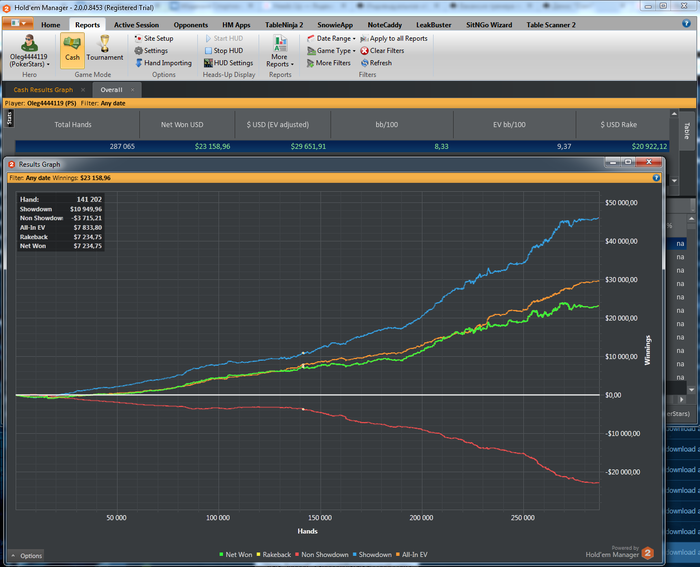Click Apply to all Reports
The image size is (700, 567).
point(398,38)
